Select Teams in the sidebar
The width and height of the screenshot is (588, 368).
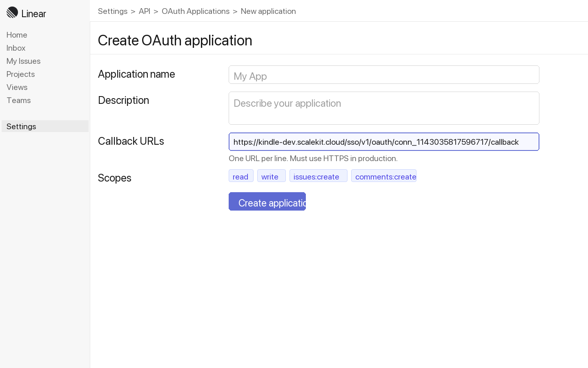(x=18, y=100)
